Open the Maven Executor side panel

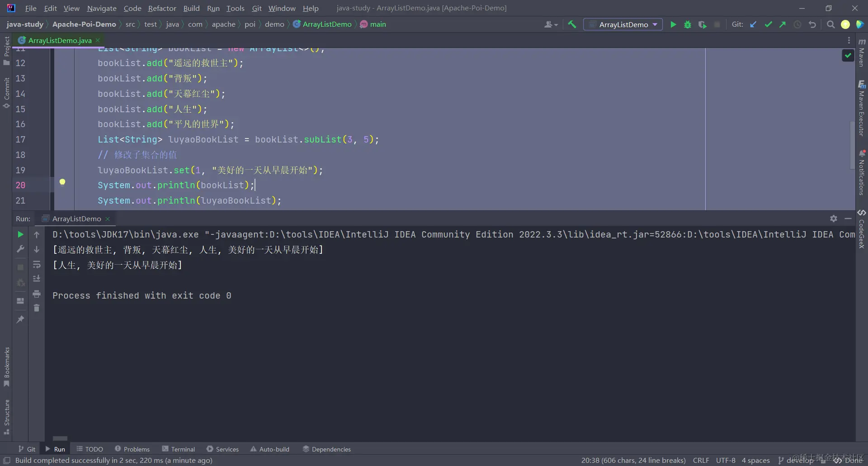click(x=862, y=108)
